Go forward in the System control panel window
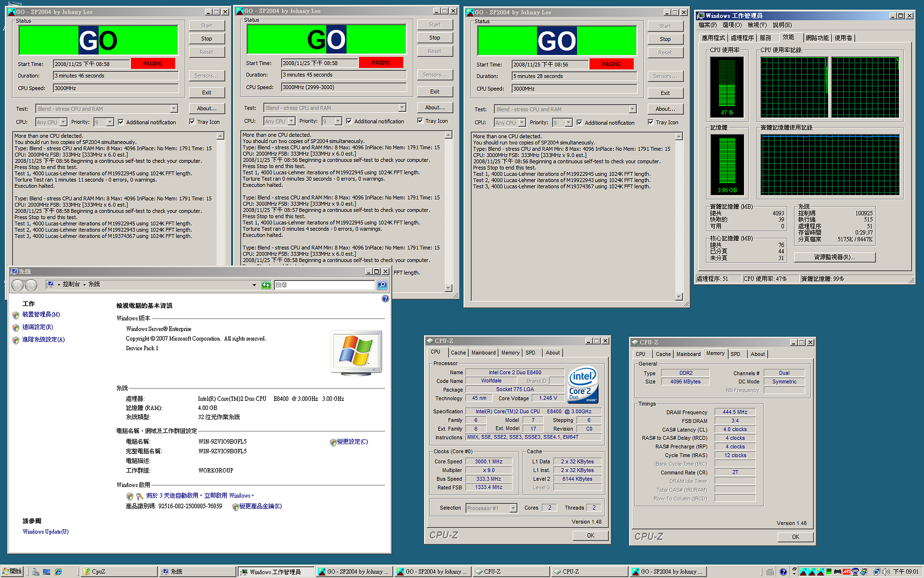 coord(31,285)
